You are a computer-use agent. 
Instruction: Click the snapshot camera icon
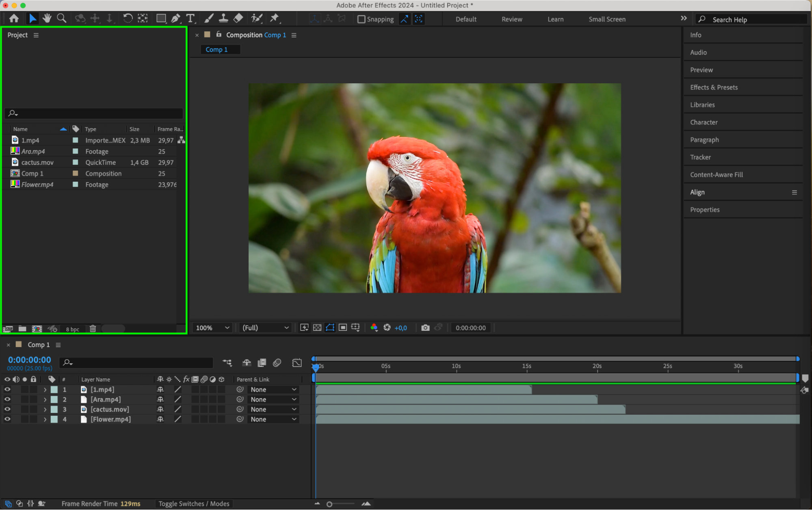(x=425, y=328)
